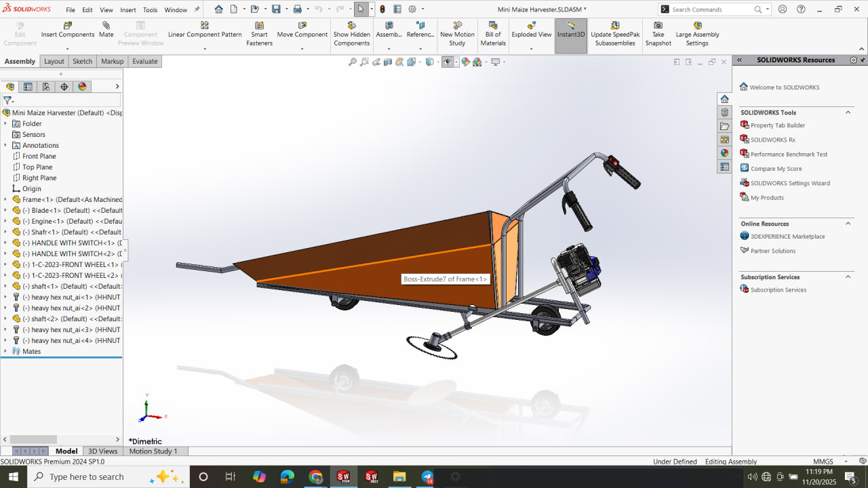Image resolution: width=868 pixels, height=488 pixels.
Task: Click the Mate tool icon
Action: pyautogui.click(x=106, y=26)
